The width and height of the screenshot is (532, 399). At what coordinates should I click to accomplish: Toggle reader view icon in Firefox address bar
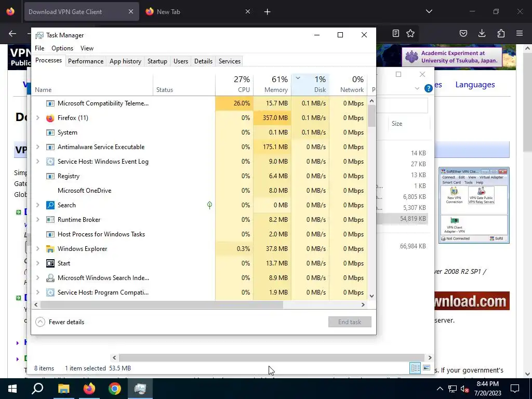(395, 33)
